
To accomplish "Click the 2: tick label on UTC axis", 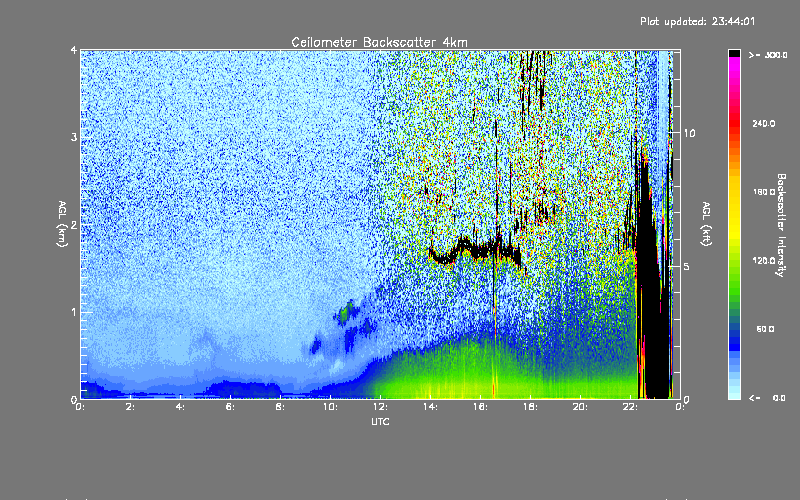I will click(x=130, y=407).
